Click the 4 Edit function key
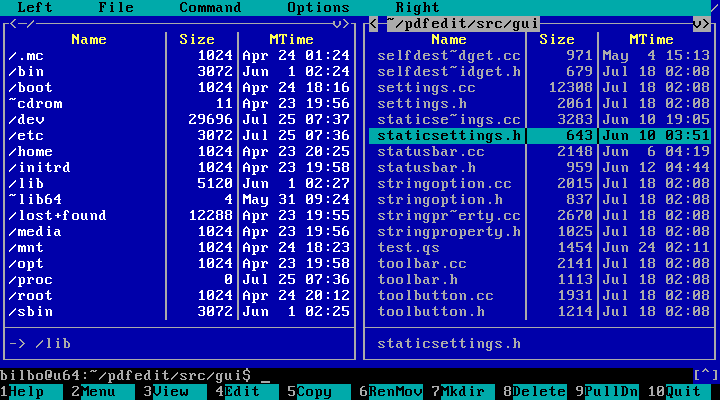This screenshot has width=720, height=400. pos(242,392)
